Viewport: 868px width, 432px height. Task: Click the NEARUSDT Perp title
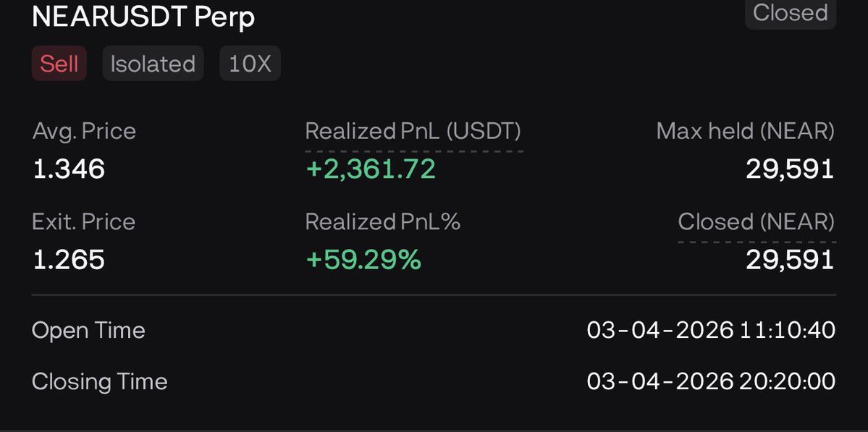click(x=143, y=17)
